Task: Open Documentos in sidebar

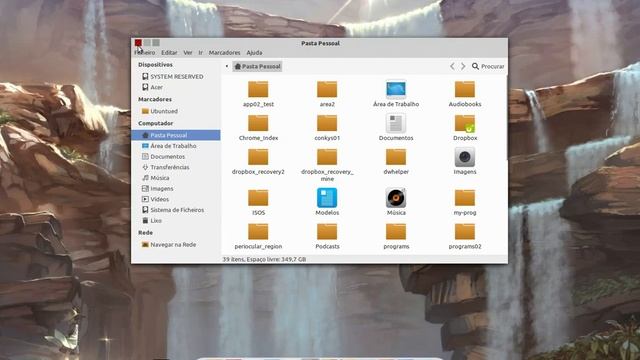Action: (x=176, y=156)
